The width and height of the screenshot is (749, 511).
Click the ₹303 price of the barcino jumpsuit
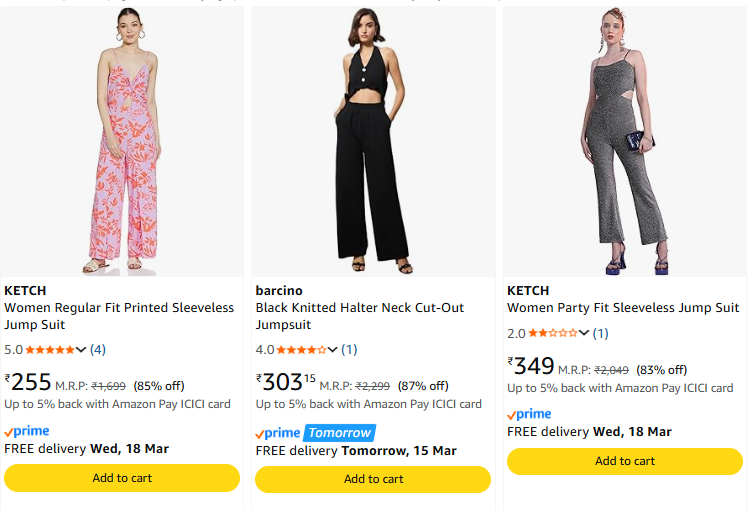[x=285, y=381]
